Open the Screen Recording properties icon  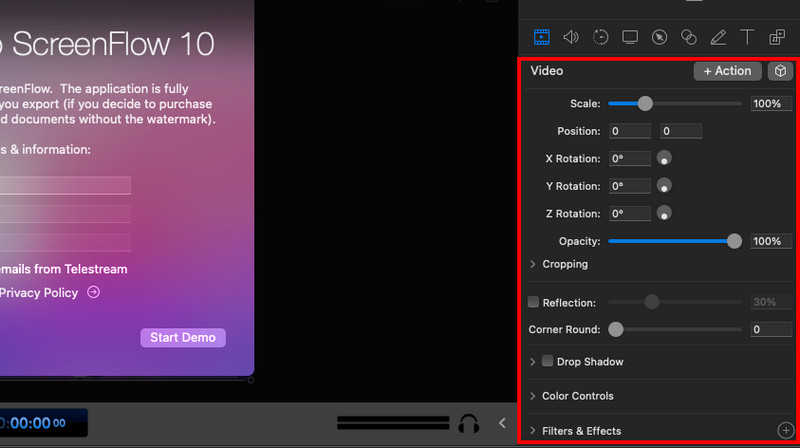[x=630, y=38]
